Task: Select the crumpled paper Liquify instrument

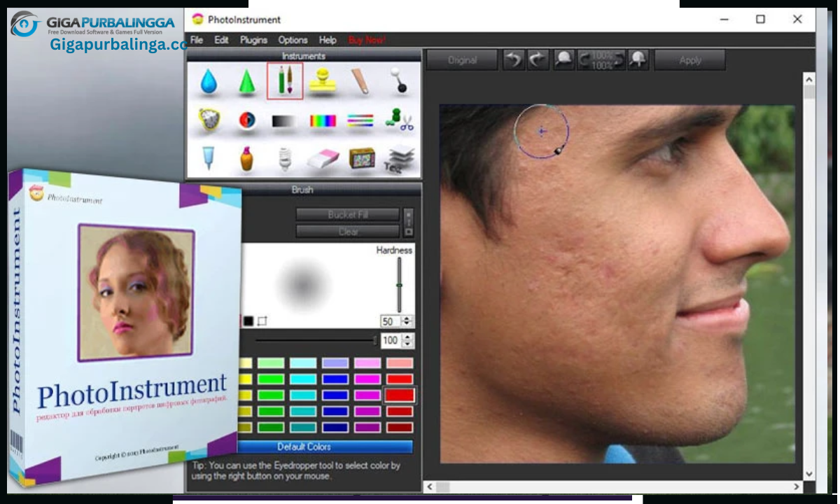Action: pos(209,120)
